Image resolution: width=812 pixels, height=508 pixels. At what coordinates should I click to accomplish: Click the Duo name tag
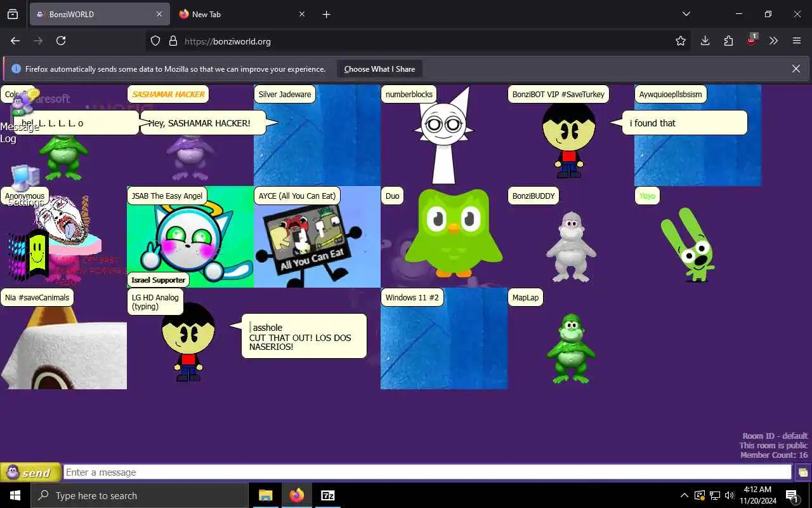coord(392,196)
